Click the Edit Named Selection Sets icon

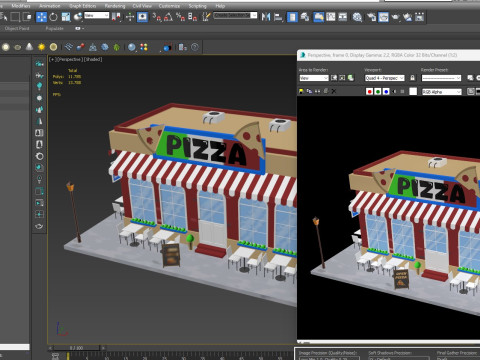pyautogui.click(x=206, y=17)
